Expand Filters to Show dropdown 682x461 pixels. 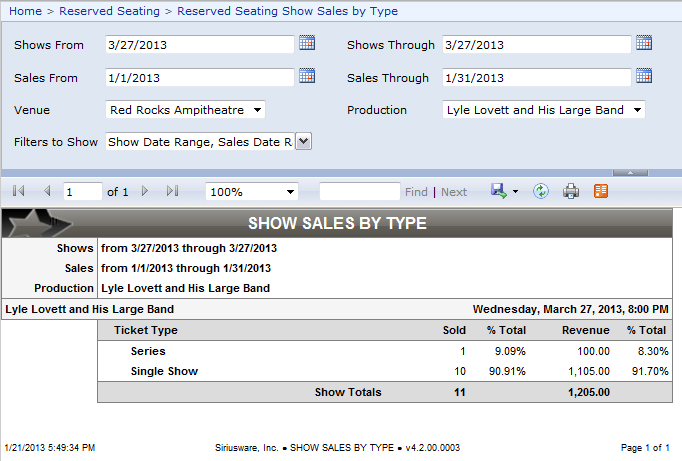click(x=304, y=142)
